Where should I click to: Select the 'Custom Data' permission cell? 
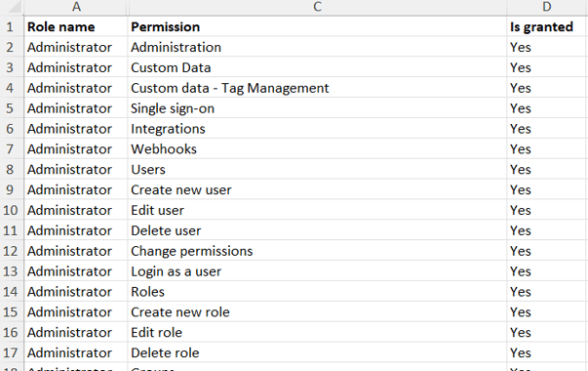(x=317, y=67)
